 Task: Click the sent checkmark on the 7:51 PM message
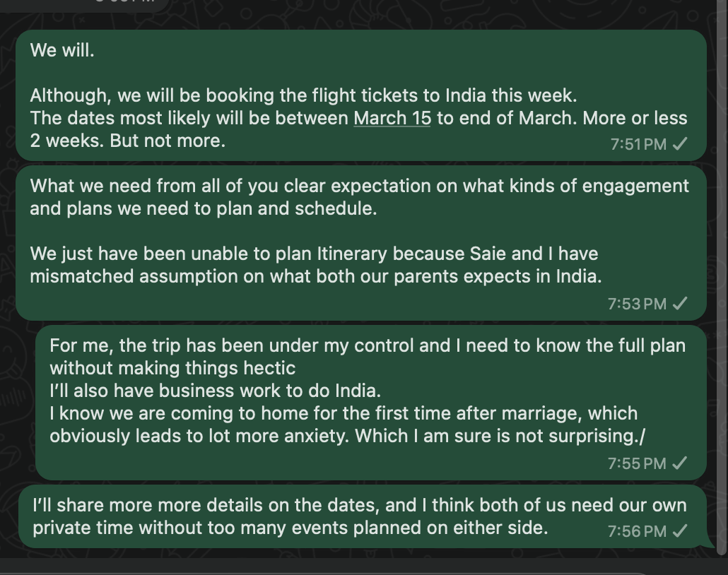click(679, 144)
